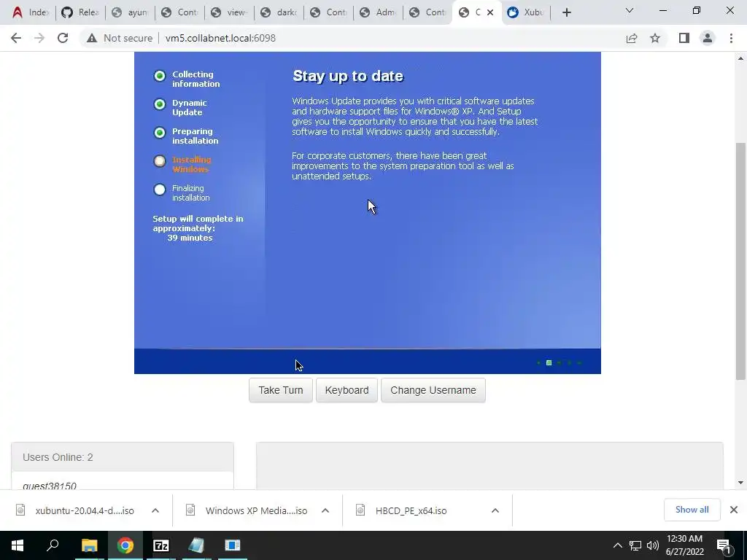Switch to the Xubu tab

click(x=526, y=12)
